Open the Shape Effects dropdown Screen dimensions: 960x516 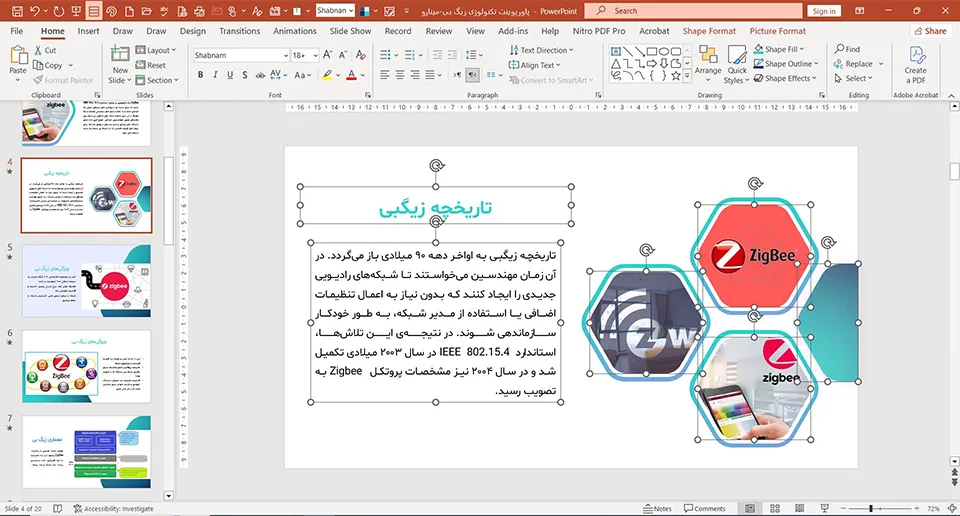[785, 78]
